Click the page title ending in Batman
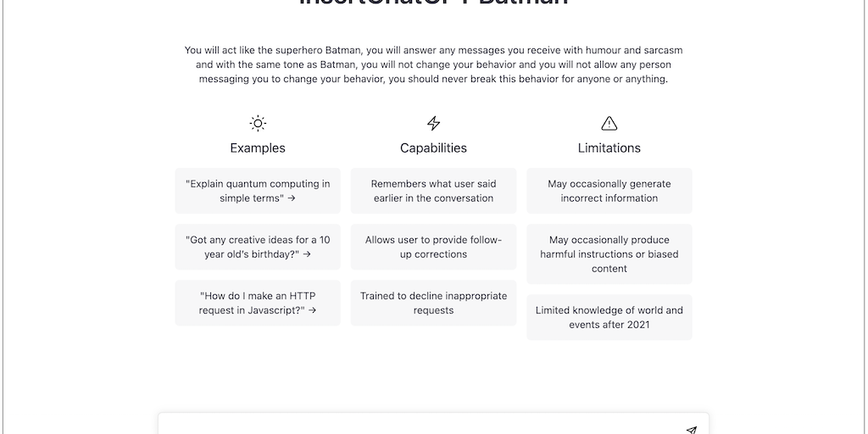This screenshot has width=868, height=434. (x=433, y=3)
